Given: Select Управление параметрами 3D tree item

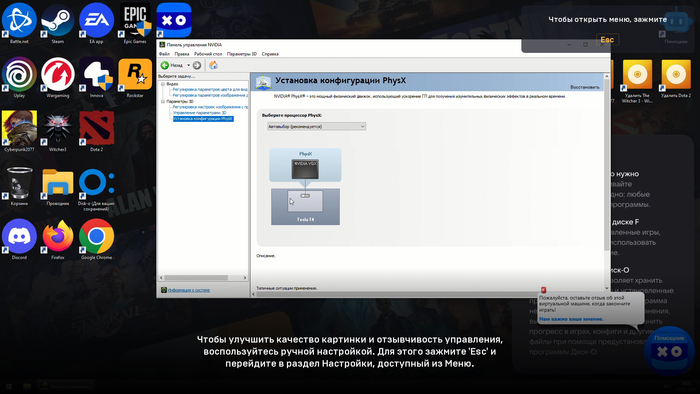Looking at the screenshot, I should coord(200,113).
